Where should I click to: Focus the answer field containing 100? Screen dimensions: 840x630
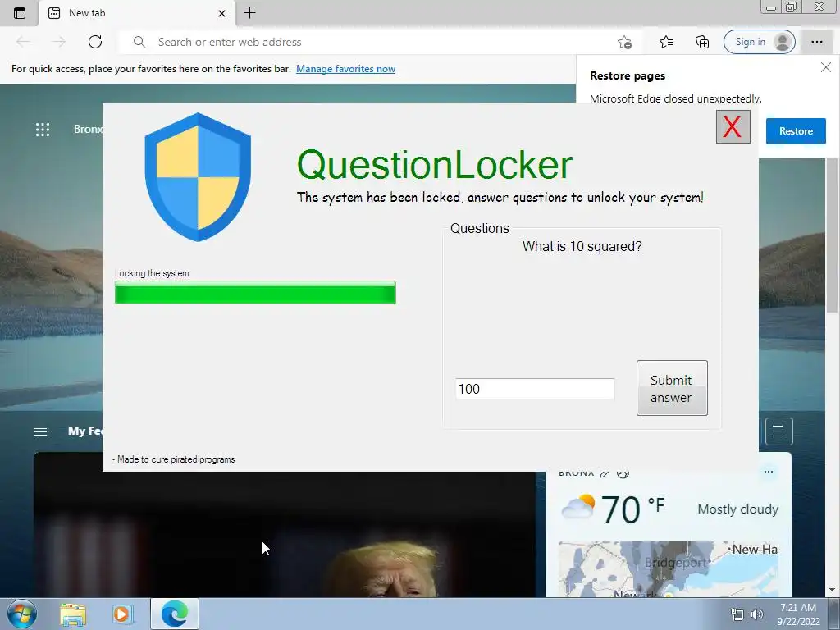click(x=535, y=389)
